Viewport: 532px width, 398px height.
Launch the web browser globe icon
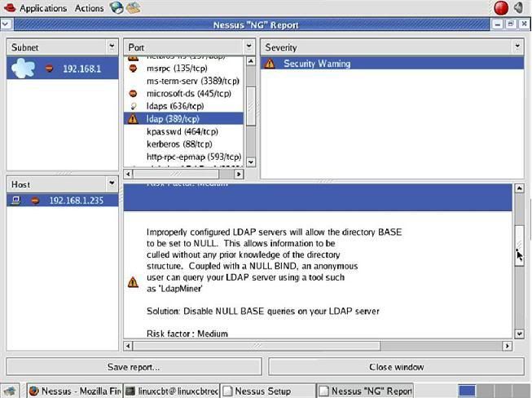[116, 8]
